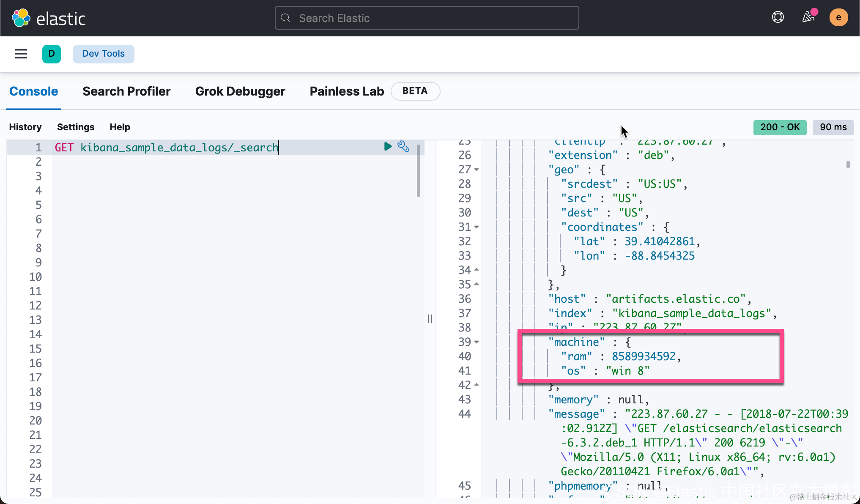This screenshot has width=860, height=504.
Task: Switch to the Grok Debugger tab
Action: coord(240,91)
